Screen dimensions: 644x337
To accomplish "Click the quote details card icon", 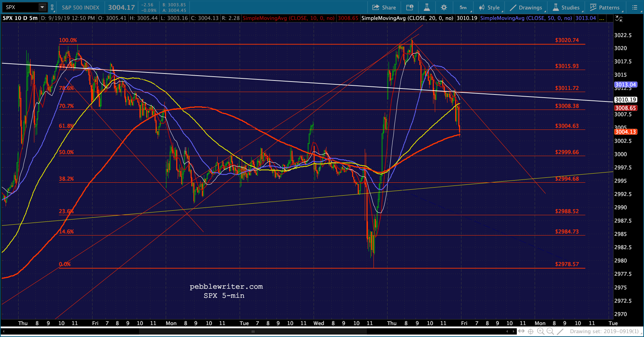I will tap(410, 7).
